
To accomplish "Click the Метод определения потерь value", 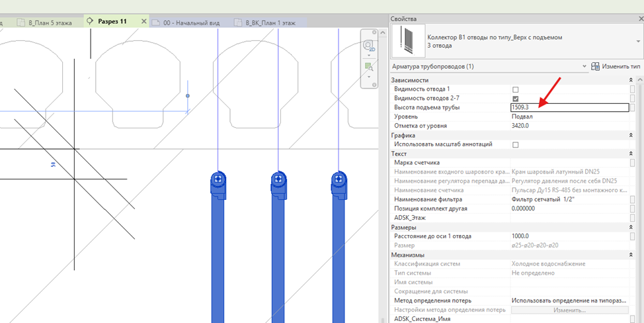I will (570, 300).
